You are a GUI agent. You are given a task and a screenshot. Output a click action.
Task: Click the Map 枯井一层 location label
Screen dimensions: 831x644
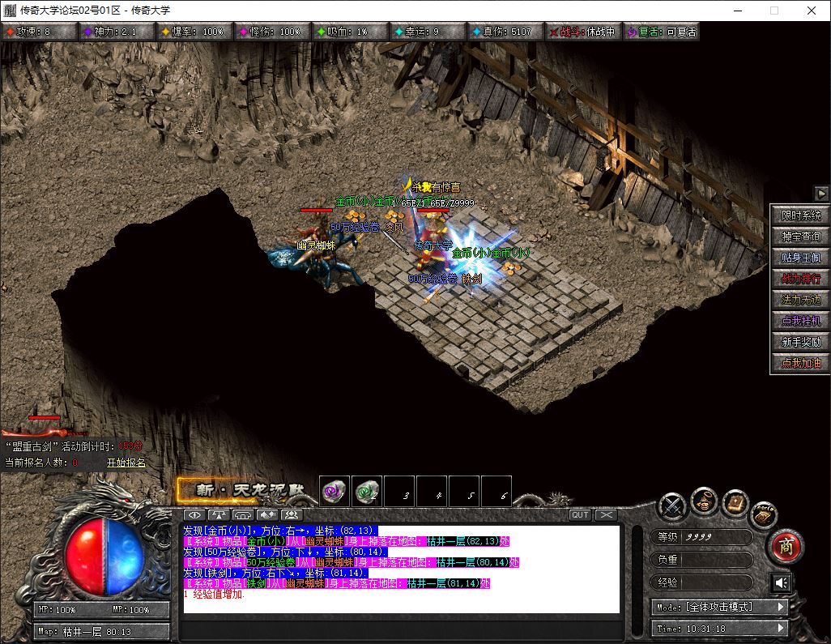(x=102, y=631)
